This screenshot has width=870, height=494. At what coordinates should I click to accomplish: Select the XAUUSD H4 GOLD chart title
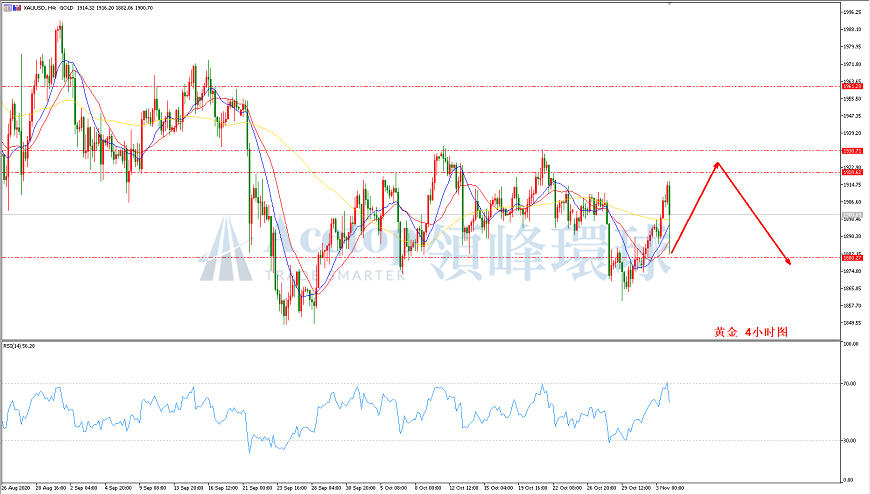pos(89,8)
